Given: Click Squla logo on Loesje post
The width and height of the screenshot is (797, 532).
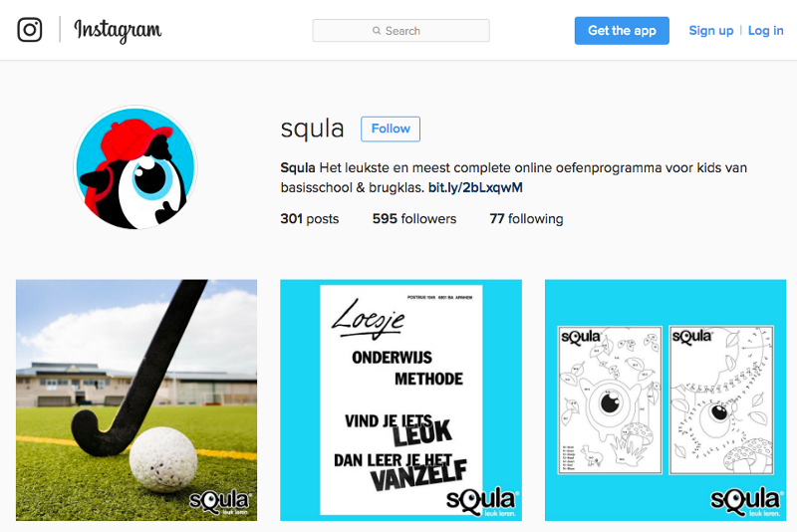Looking at the screenshot, I should tap(481, 502).
